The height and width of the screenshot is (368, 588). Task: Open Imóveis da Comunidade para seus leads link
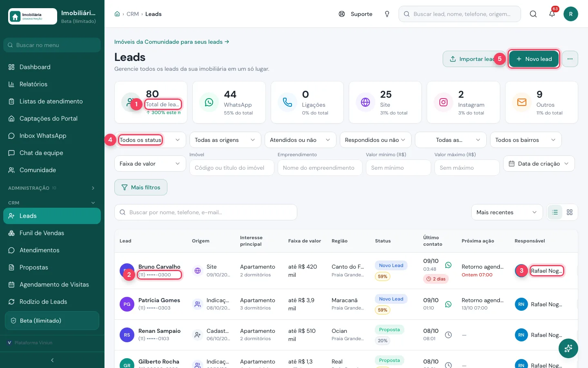coord(171,42)
